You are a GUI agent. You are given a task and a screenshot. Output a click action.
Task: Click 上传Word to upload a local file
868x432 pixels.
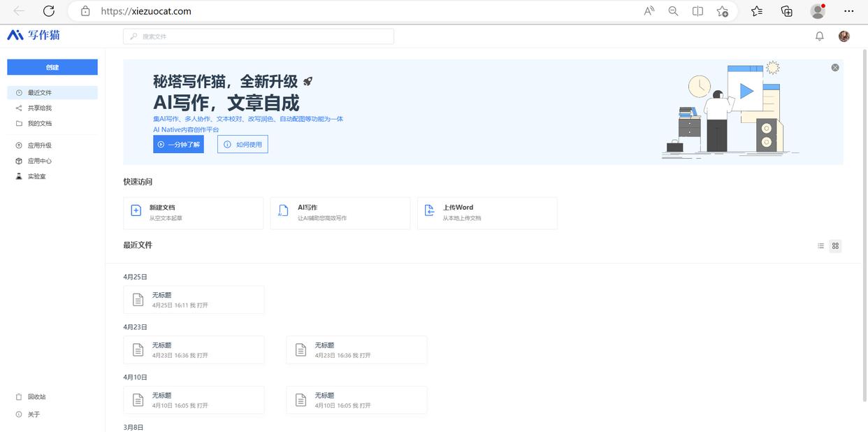(x=487, y=213)
